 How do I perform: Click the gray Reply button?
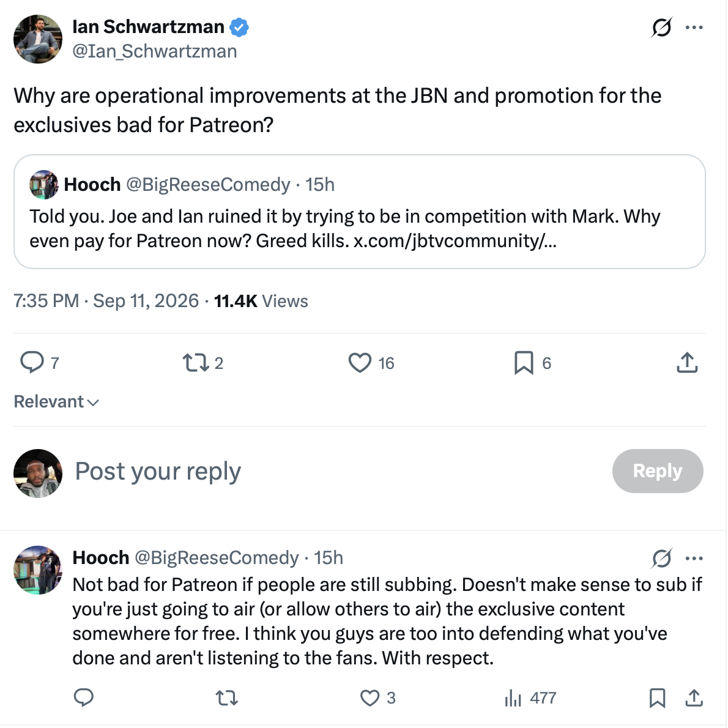658,471
